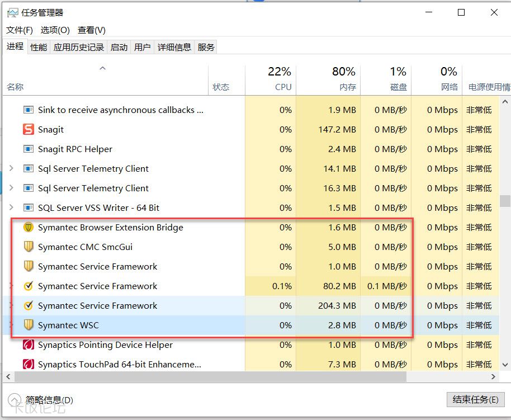
Task: Click the Symantec Browser Extension Bridge shield icon
Action: 29,227
